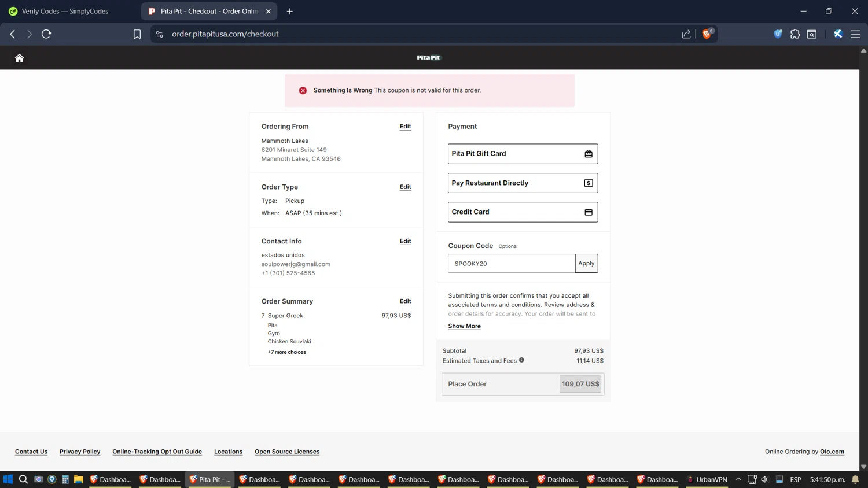Open the extensions puzzle icon

(x=795, y=34)
